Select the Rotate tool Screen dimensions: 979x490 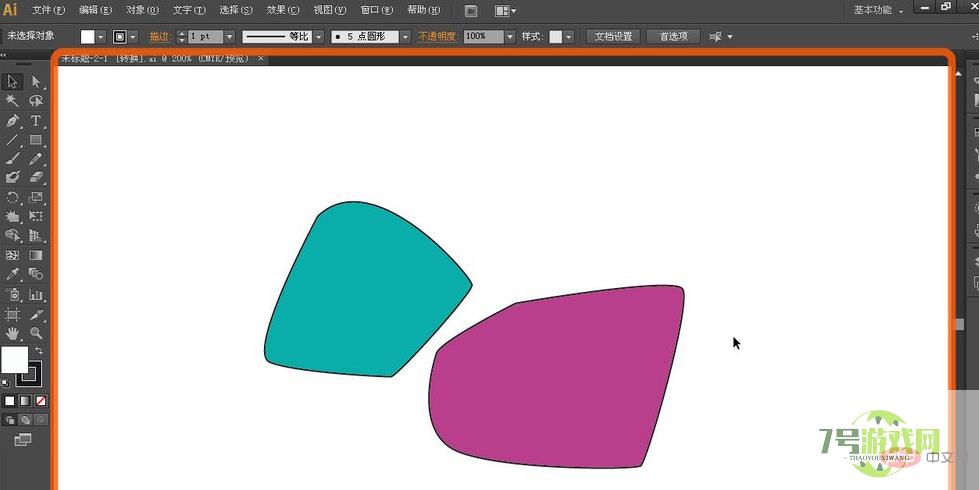[x=12, y=198]
